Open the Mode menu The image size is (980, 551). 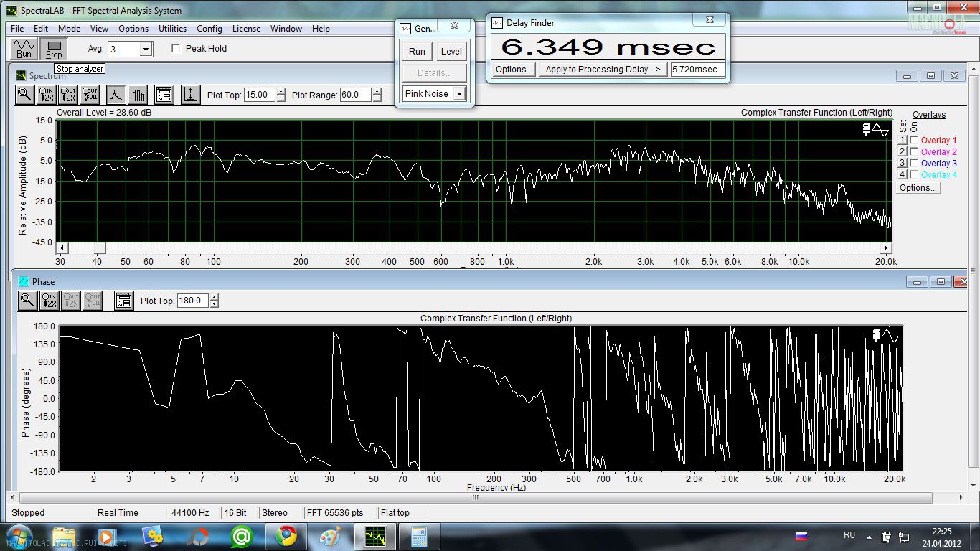click(x=70, y=29)
